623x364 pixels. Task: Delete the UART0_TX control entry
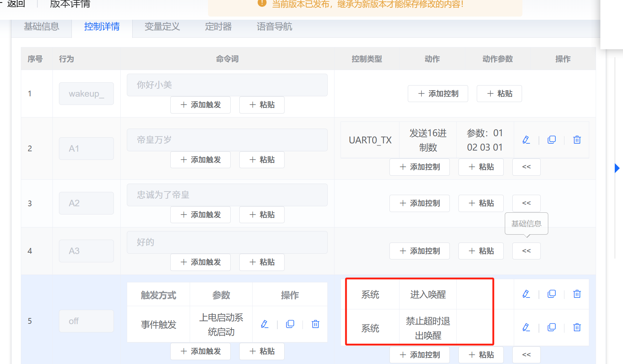click(577, 140)
